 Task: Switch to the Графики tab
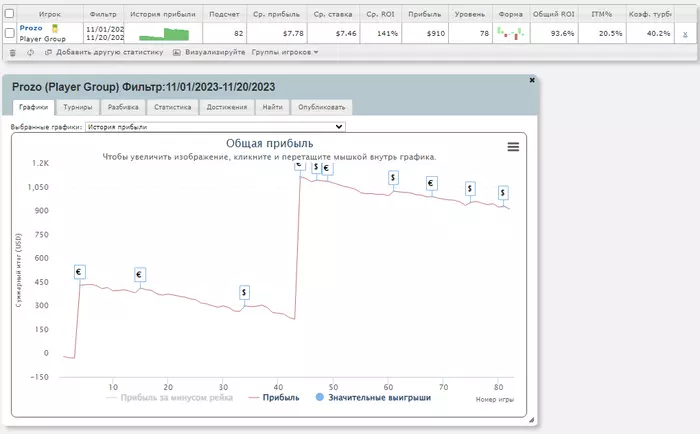pos(33,107)
